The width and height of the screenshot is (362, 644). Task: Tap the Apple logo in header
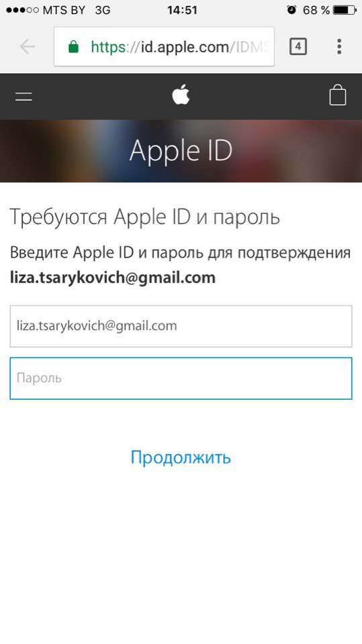[x=181, y=95]
